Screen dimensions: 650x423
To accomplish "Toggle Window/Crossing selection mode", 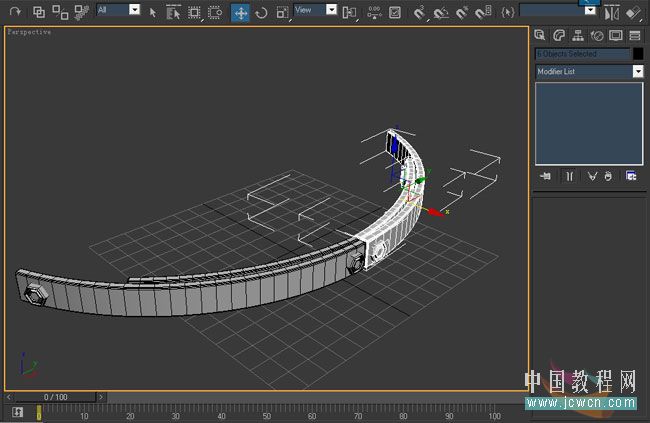I will pos(215,12).
